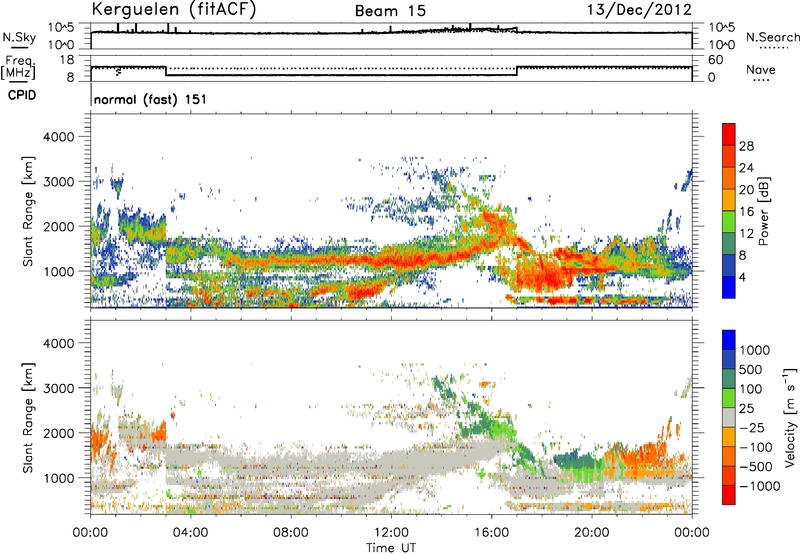
Task: Click the blue top of velocity colorbar
Action: 729,340
